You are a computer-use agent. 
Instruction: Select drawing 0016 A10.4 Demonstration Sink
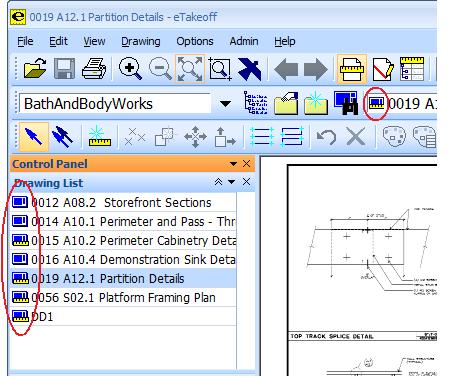(123, 259)
